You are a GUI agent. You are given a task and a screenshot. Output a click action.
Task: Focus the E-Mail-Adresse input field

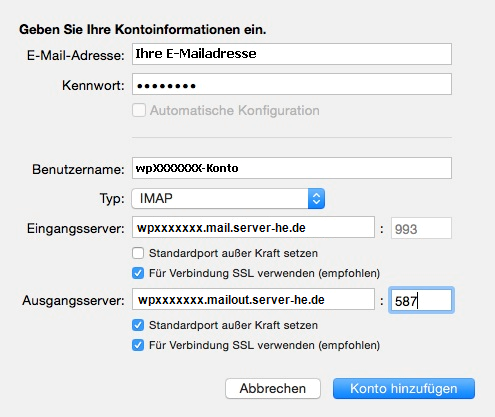(292, 54)
